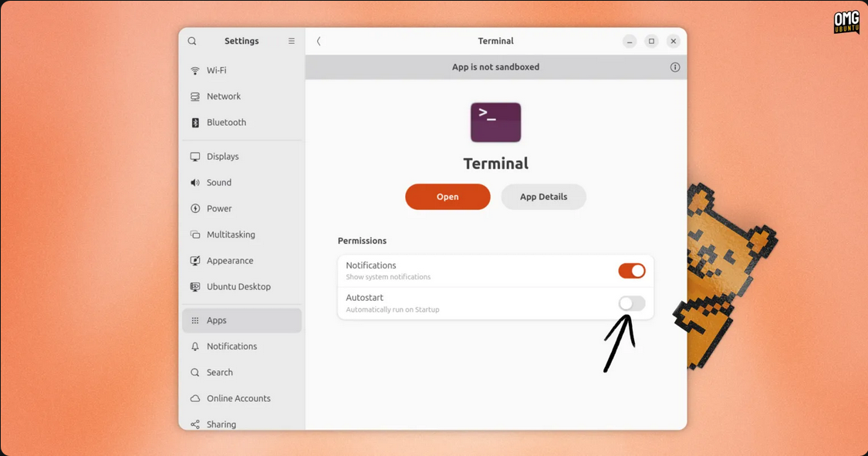Click the Apps grid icon
The height and width of the screenshot is (456, 868).
[x=195, y=320]
